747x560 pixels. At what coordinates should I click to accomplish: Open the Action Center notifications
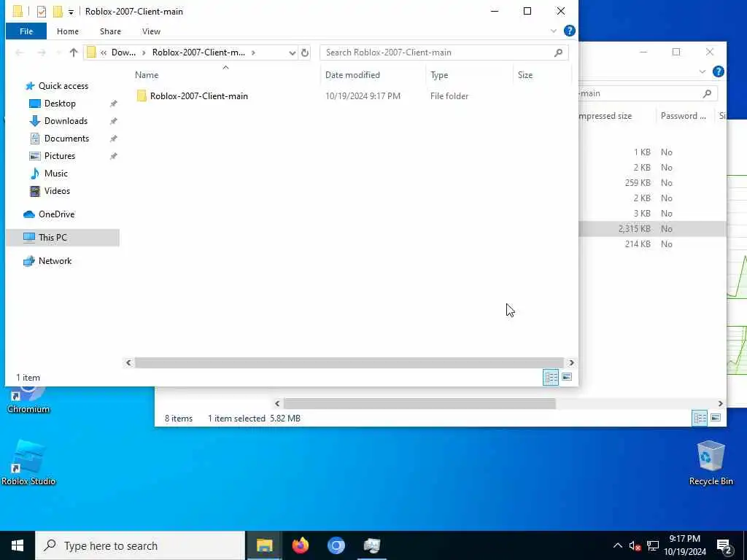724,546
